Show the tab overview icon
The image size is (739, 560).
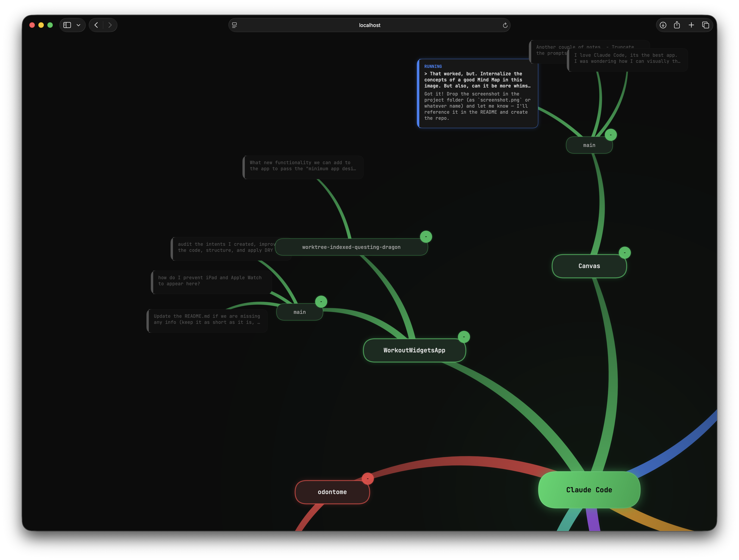tap(705, 25)
